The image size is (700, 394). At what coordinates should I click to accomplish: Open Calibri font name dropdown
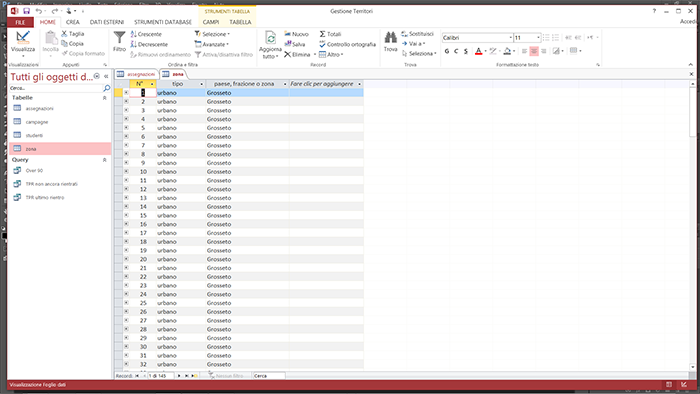510,38
